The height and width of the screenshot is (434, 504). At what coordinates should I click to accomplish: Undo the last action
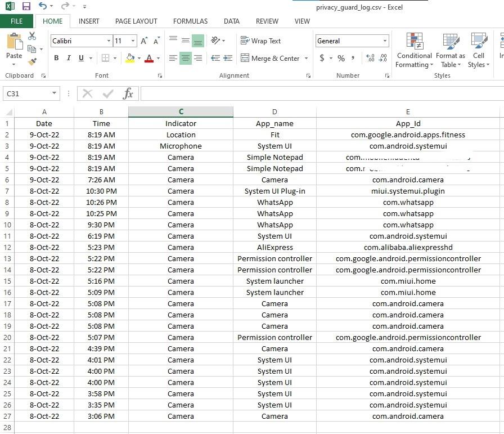(x=42, y=6)
